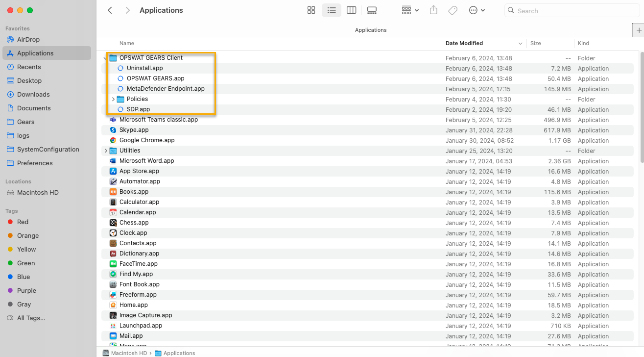Switch to gallery view
644x357 pixels.
[372, 10]
